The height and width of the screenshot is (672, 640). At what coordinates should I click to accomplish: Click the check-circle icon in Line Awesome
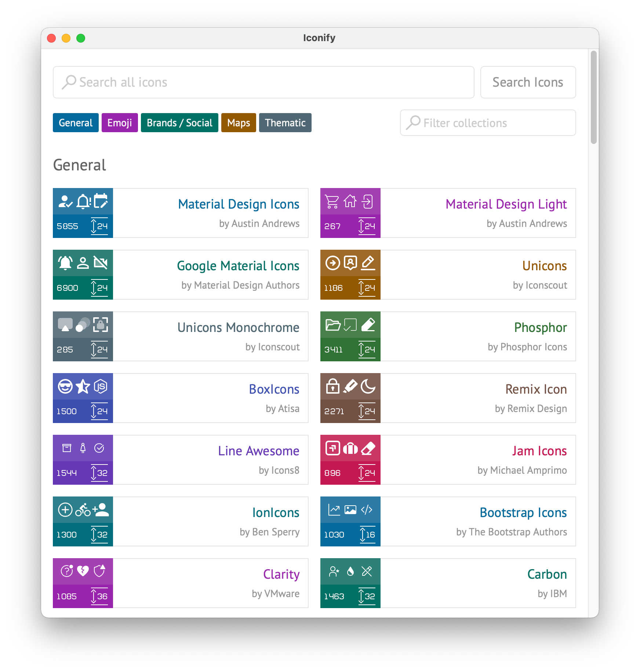99,448
